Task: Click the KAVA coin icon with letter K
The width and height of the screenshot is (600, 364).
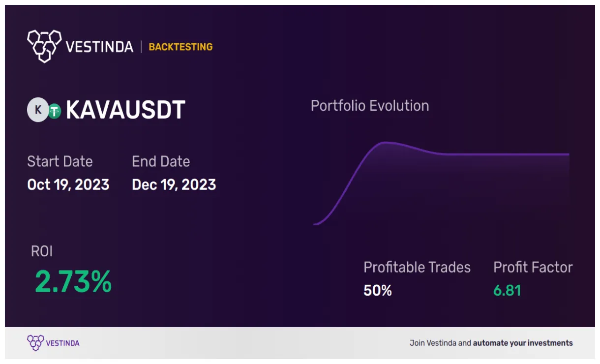Action: click(37, 110)
